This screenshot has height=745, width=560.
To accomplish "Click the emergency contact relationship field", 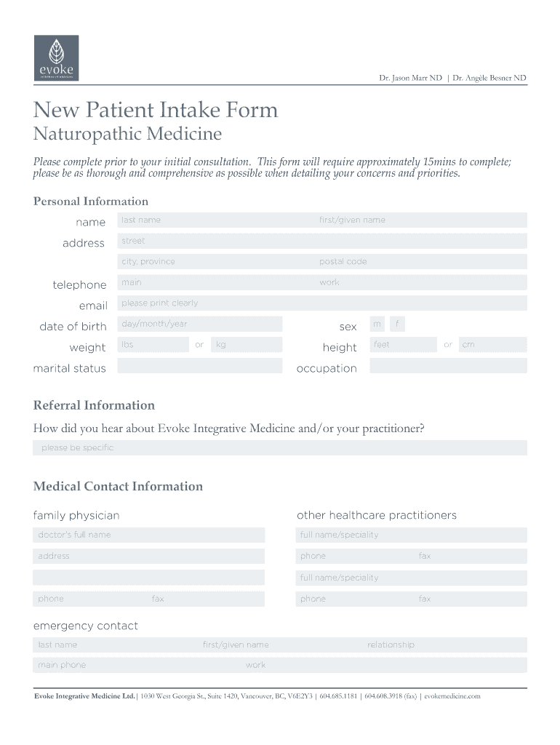I will click(445, 645).
